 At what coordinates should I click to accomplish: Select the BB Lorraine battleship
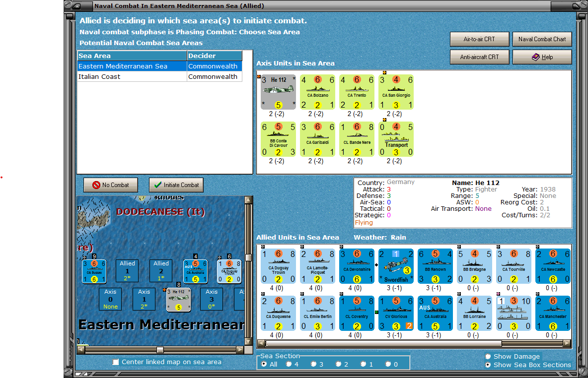pos(474,314)
